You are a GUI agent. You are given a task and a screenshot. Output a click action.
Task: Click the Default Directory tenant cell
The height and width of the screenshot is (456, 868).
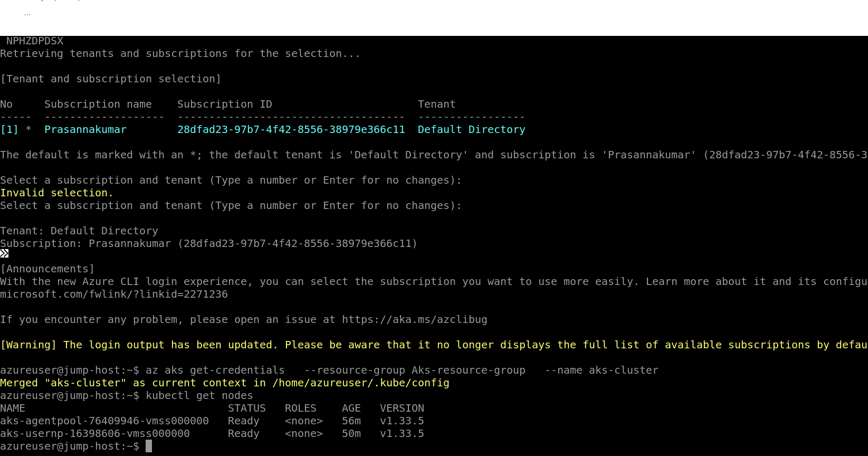[x=471, y=129]
